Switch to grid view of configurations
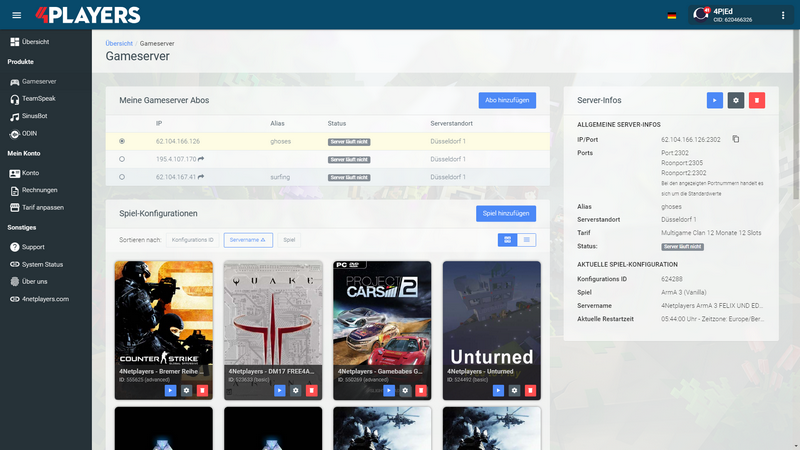This screenshot has height=450, width=800. [508, 240]
